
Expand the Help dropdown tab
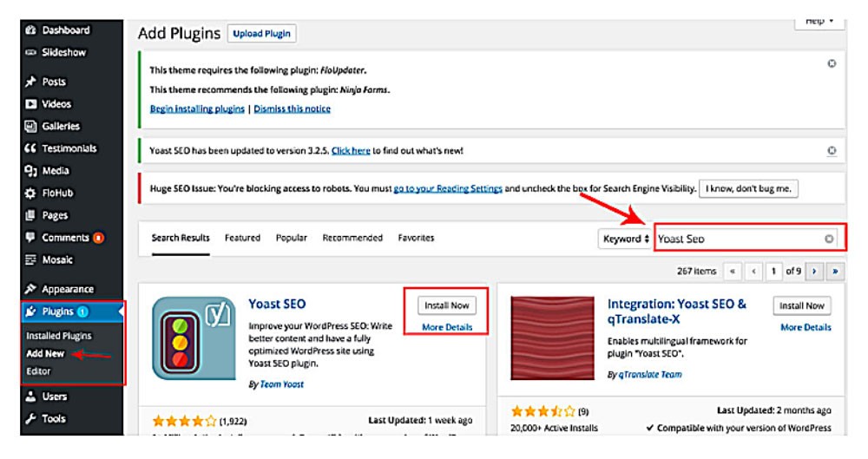tap(819, 23)
